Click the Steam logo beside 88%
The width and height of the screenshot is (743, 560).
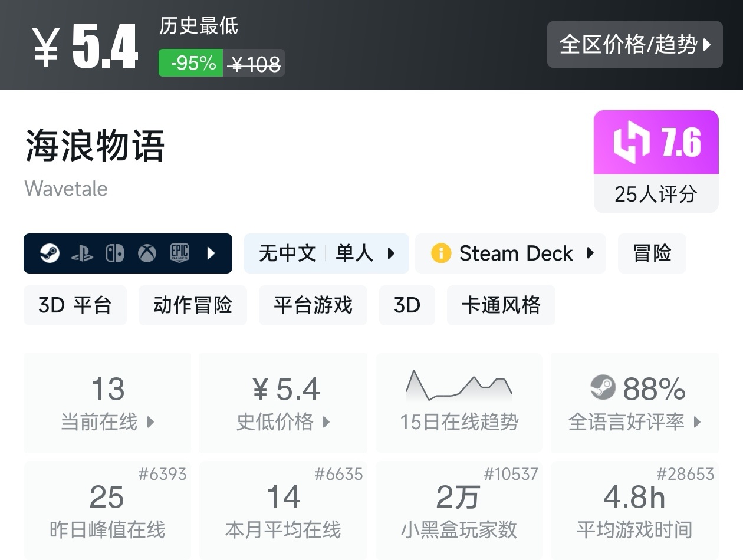pyautogui.click(x=603, y=388)
